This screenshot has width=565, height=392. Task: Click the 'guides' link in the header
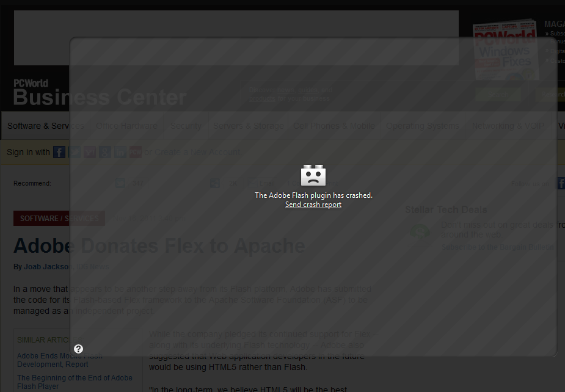(x=308, y=90)
